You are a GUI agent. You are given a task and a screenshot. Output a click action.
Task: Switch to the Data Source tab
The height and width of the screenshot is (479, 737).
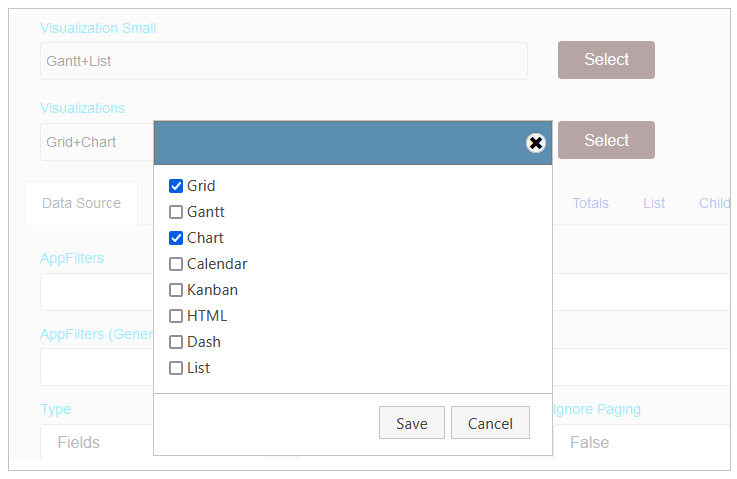81,203
